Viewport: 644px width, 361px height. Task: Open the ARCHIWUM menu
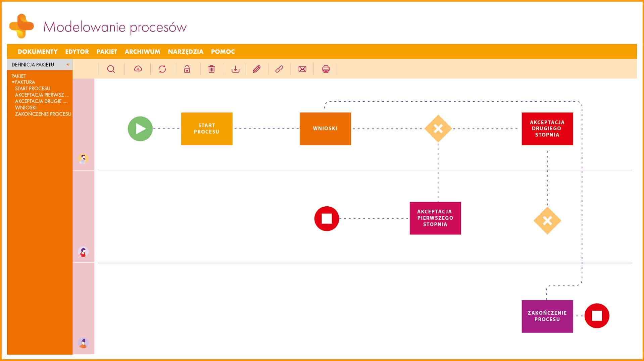142,51
